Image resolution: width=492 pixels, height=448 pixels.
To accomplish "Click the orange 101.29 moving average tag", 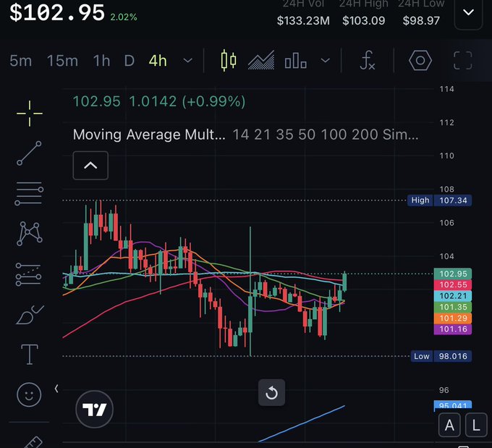I will (x=453, y=318).
